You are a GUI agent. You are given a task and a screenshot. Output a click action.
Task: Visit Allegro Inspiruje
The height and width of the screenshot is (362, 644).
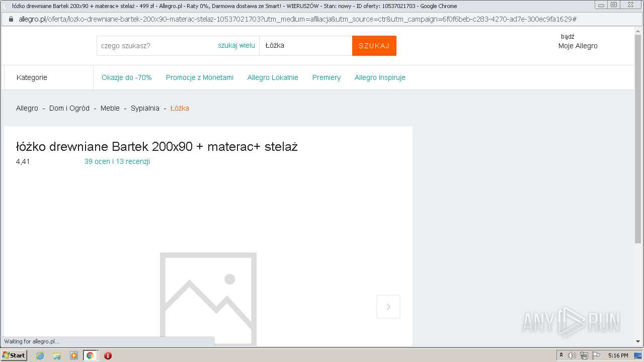380,77
